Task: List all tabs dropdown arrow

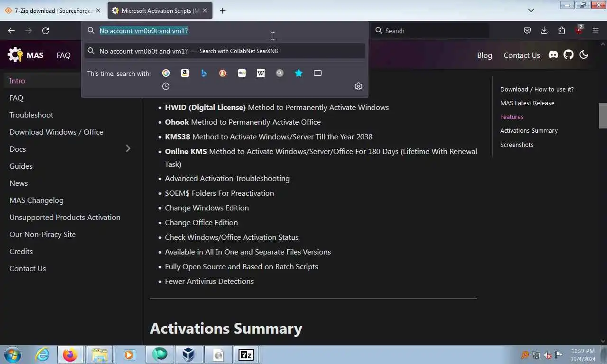Action: (531, 10)
